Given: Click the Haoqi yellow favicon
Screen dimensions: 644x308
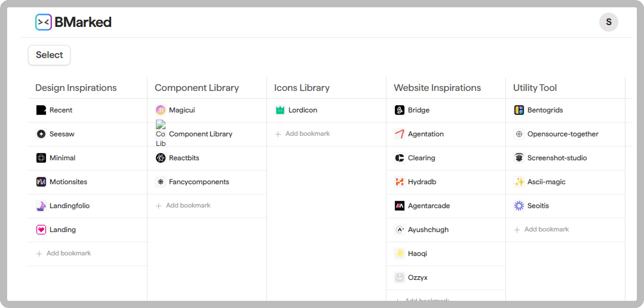Looking at the screenshot, I should 400,254.
